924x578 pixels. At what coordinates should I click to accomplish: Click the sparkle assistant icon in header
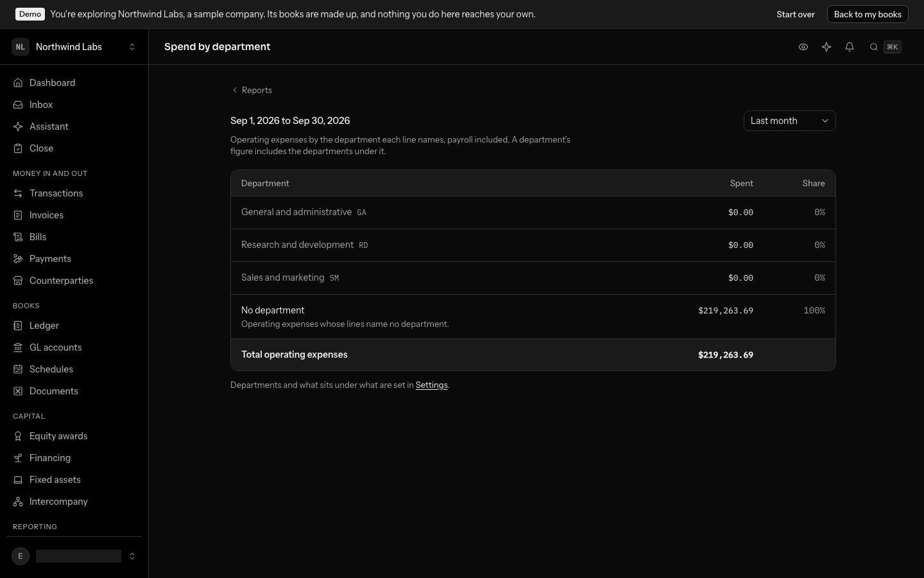[x=826, y=47]
